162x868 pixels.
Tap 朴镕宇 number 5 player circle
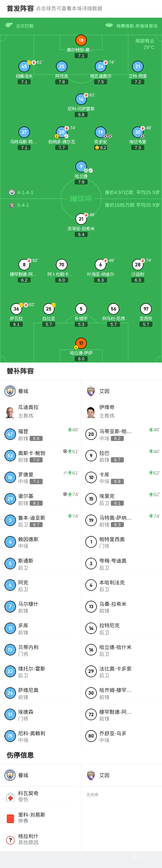coord(81,309)
